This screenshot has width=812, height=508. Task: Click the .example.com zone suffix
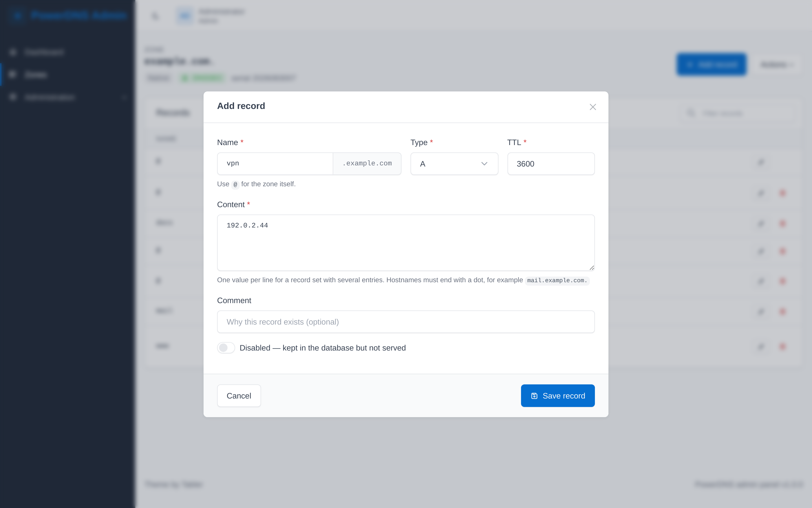pos(367,164)
